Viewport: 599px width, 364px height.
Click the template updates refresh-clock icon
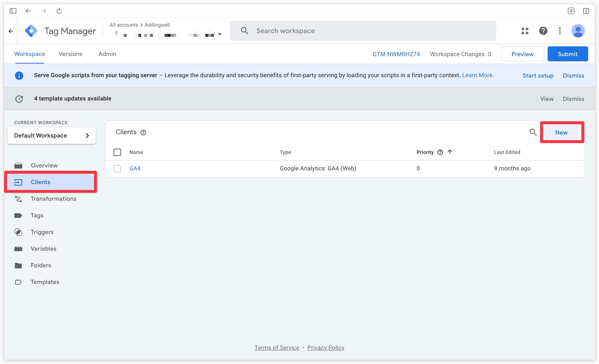19,99
